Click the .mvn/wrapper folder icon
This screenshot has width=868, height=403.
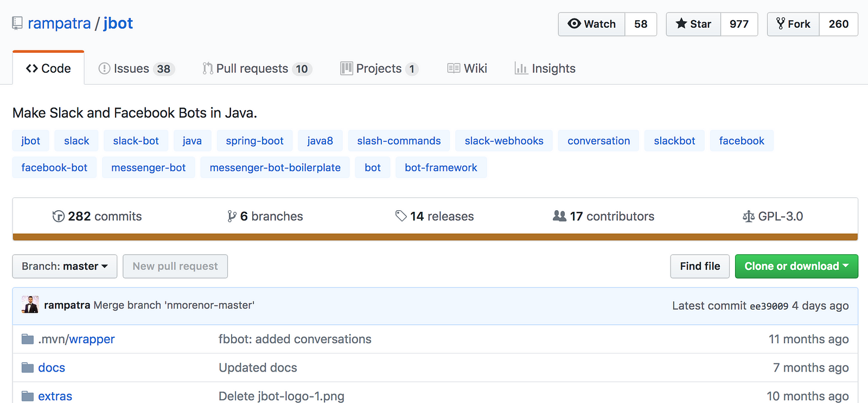[28, 339]
